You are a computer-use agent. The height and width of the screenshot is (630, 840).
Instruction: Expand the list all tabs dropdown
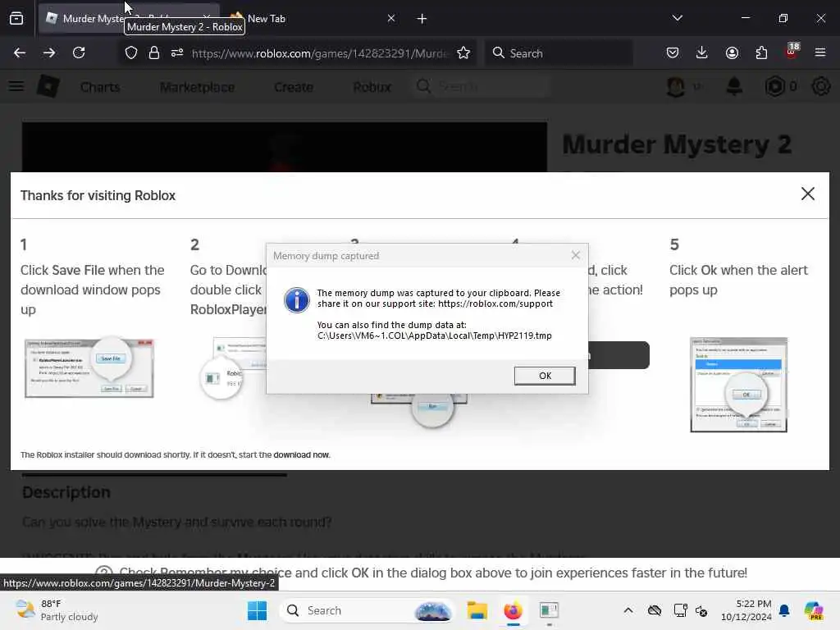click(x=677, y=18)
